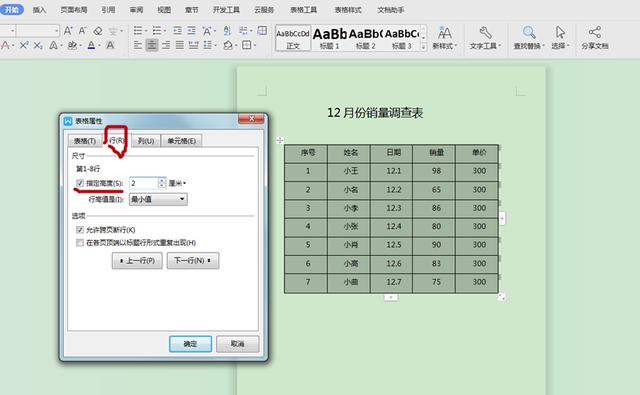
Task: Open the bulleted list dropdown arrow
Action: click(x=146, y=31)
